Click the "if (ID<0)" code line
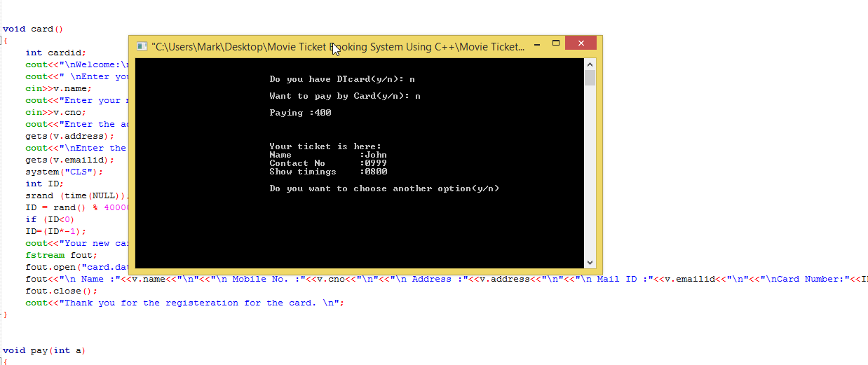This screenshot has width=868, height=365. coord(50,219)
